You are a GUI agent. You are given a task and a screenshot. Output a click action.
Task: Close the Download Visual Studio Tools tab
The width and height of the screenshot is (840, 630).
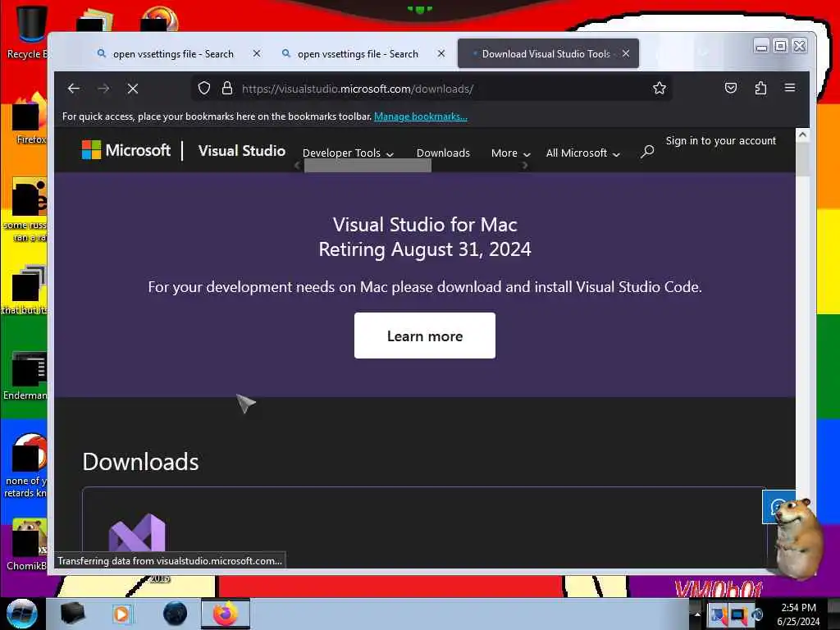coord(626,53)
